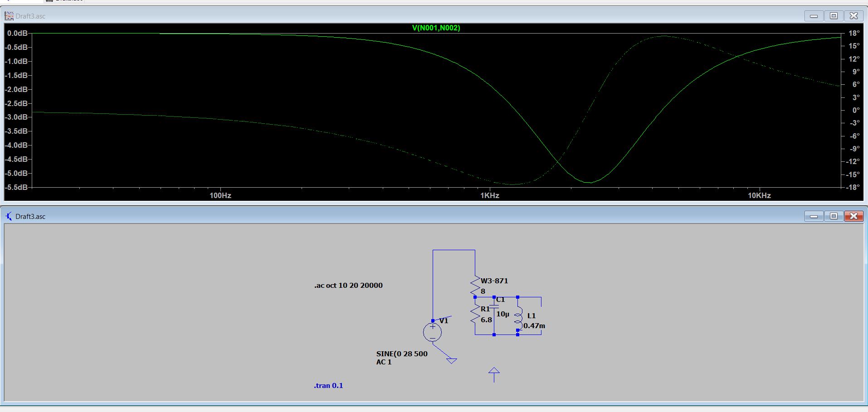Click the 10KHz frequency axis label
Screen dimensions: 868x412
pyautogui.click(x=759, y=195)
